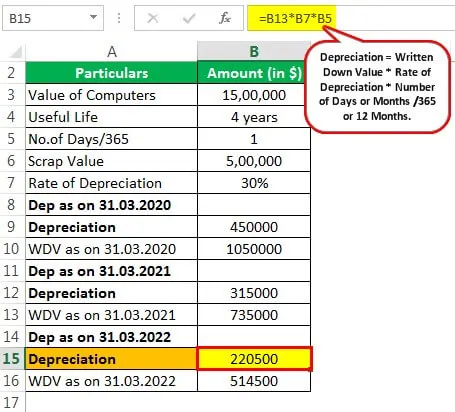Viewport: 455px width, 412px height.
Task: Select the WDV as on 31.03.2022 cell
Action: (111, 381)
